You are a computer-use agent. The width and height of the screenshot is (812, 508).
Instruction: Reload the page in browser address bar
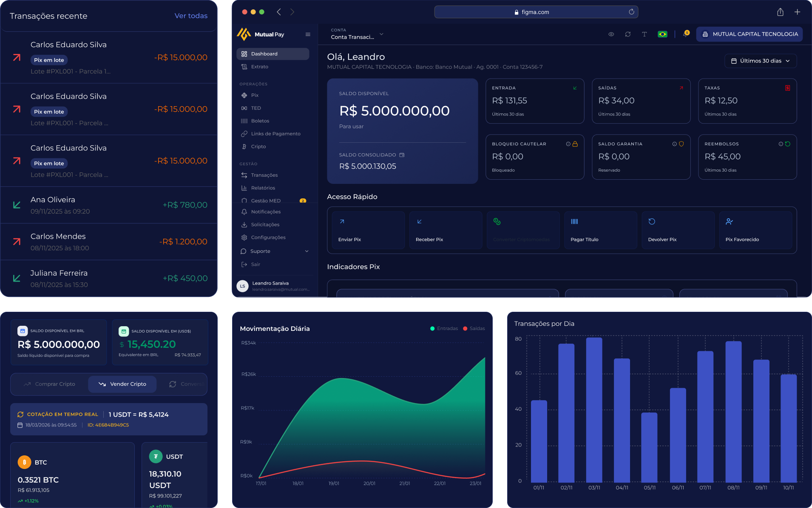click(631, 12)
